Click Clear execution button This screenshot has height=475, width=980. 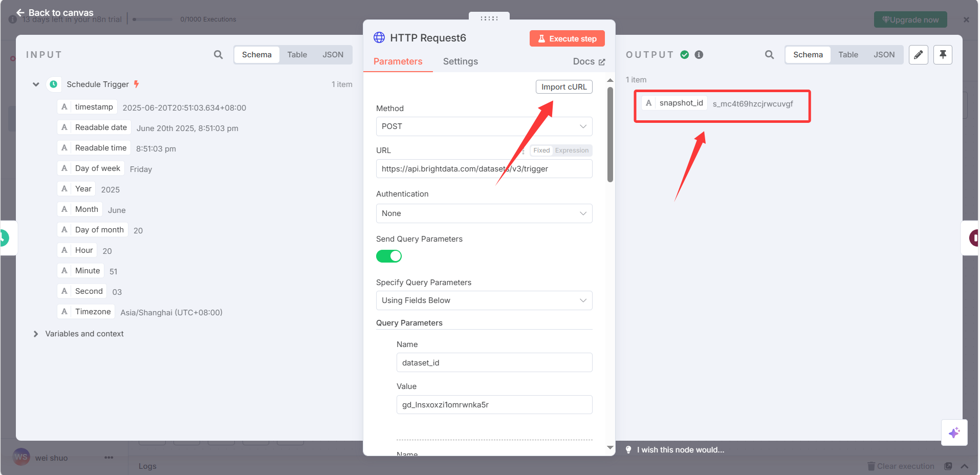click(901, 466)
